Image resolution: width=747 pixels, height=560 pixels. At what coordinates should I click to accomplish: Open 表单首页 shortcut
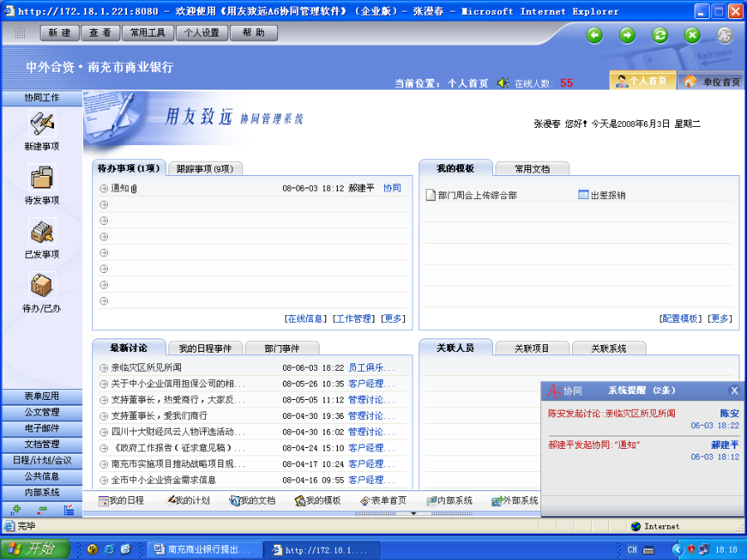click(383, 500)
